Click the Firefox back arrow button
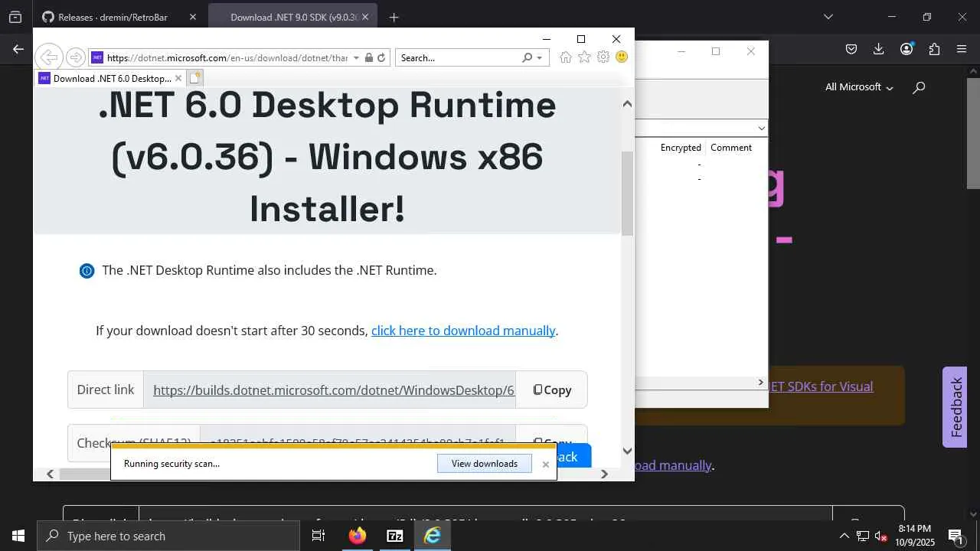This screenshot has height=551, width=980. tap(18, 49)
